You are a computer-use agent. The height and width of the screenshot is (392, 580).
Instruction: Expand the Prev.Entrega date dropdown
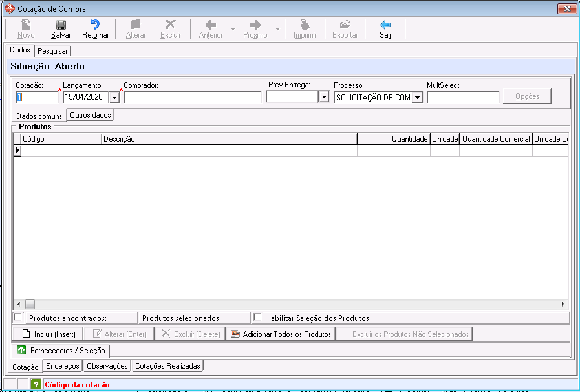324,97
